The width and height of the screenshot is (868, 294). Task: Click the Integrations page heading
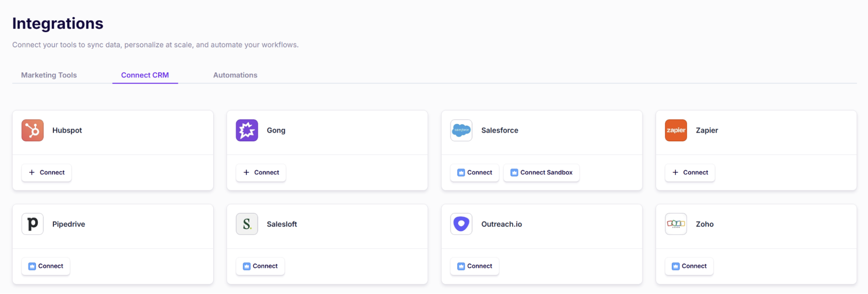(x=58, y=23)
